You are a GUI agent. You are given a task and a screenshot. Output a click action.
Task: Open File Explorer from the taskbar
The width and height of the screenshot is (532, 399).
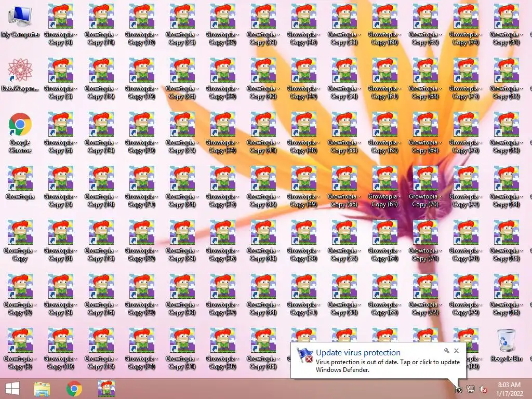pyautogui.click(x=42, y=389)
